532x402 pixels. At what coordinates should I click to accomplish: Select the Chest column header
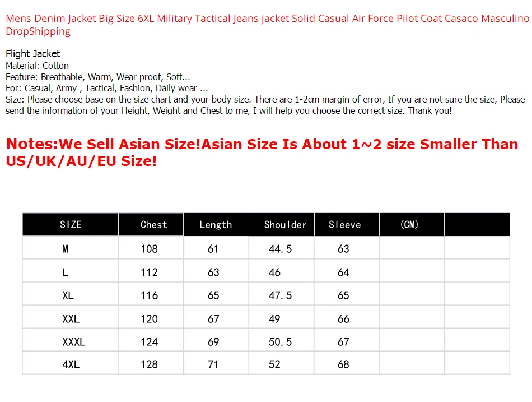tap(153, 225)
